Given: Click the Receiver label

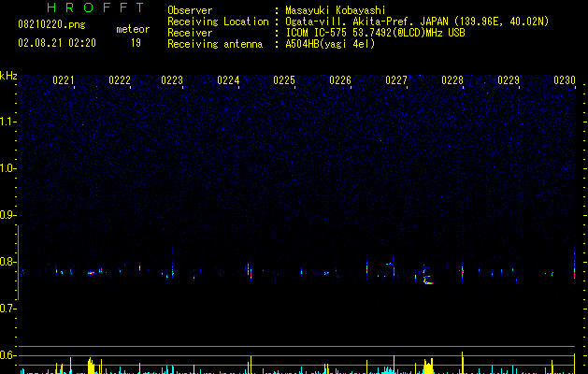Looking at the screenshot, I should (x=190, y=33).
